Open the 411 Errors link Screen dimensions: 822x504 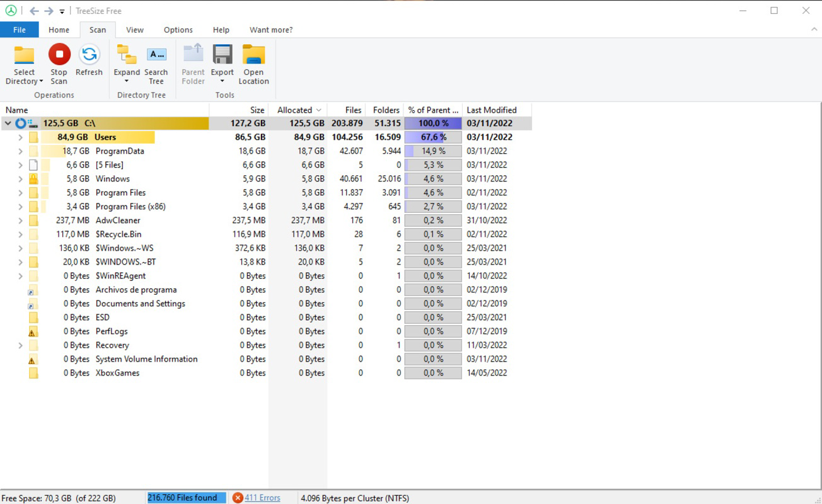click(x=261, y=498)
